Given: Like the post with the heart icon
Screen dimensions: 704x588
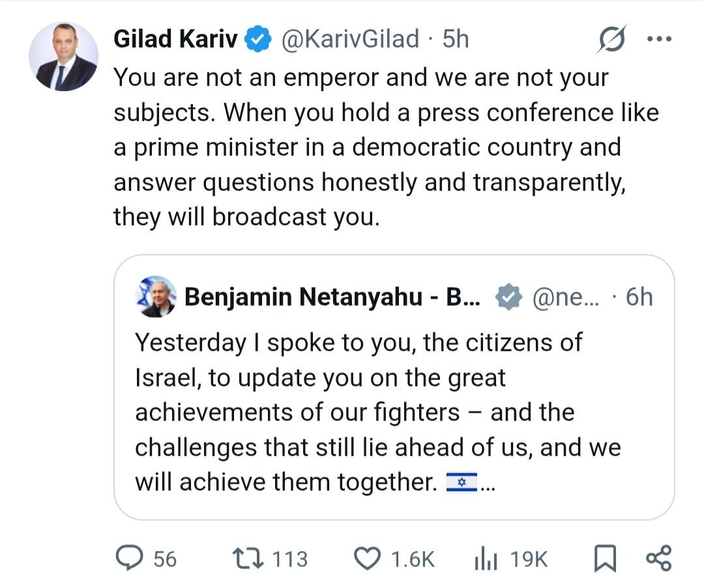Looking at the screenshot, I should pyautogui.click(x=367, y=559).
